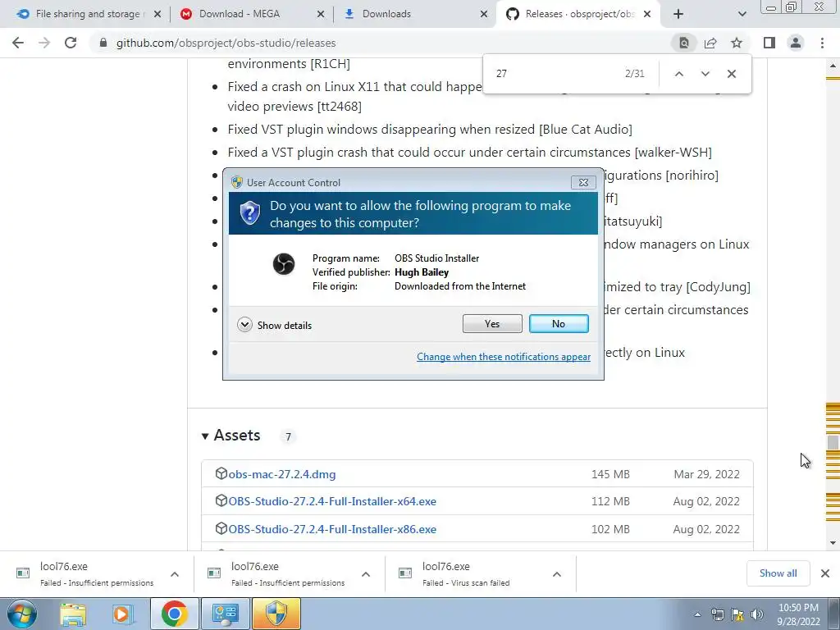
Task: Bookmark this page with the star
Action: (x=737, y=43)
